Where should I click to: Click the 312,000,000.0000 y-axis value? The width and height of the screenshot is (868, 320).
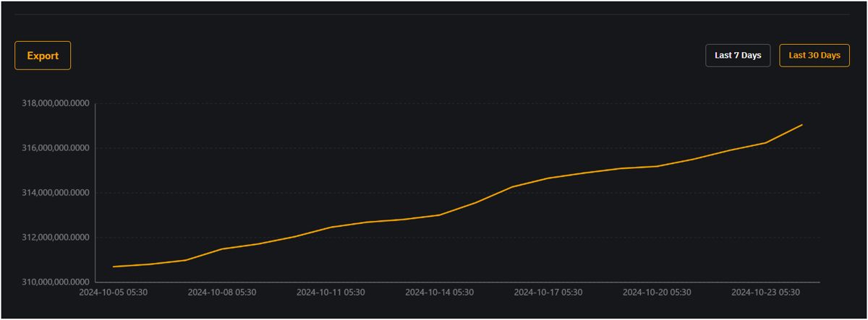click(56, 238)
